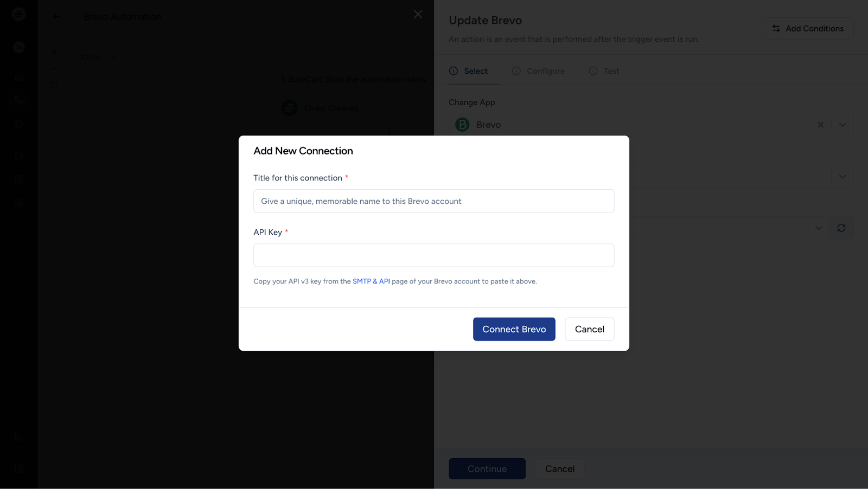Focus the API Key input field
The height and width of the screenshot is (489, 868).
[433, 255]
